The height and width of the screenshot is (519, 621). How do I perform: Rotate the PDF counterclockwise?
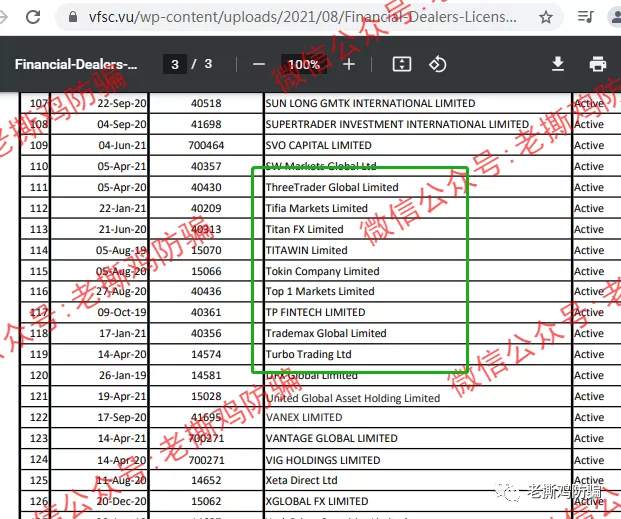coord(437,64)
